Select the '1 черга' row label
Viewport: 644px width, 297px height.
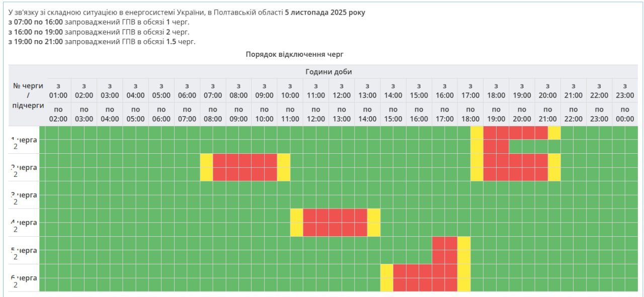28,140
